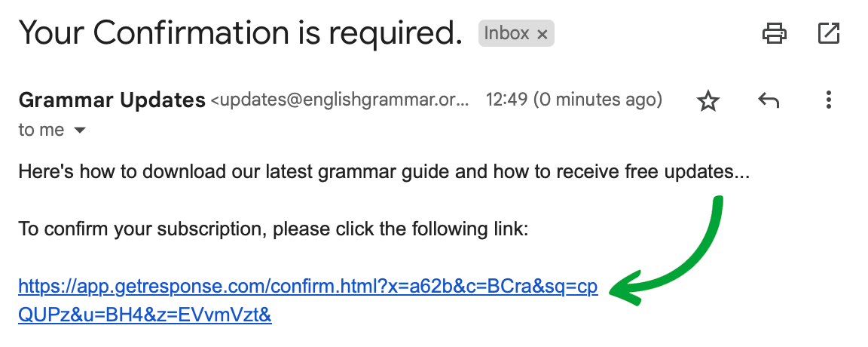Click the 12:49 timestamp
This screenshot has height=347, width=868.
pyautogui.click(x=506, y=100)
